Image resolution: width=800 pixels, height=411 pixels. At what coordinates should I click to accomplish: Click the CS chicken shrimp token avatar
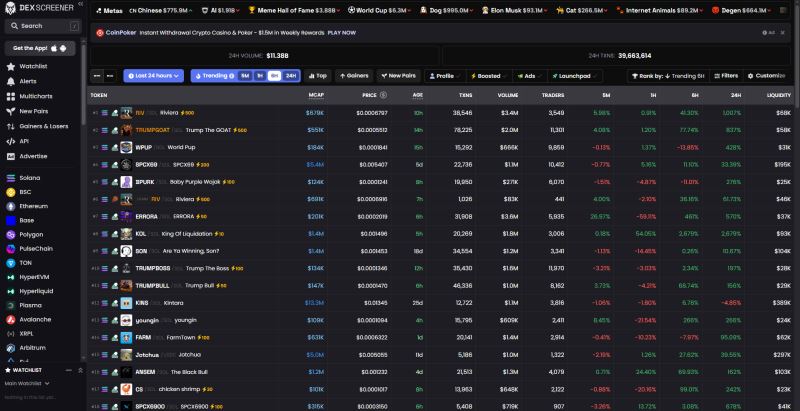pyautogui.click(x=126, y=389)
